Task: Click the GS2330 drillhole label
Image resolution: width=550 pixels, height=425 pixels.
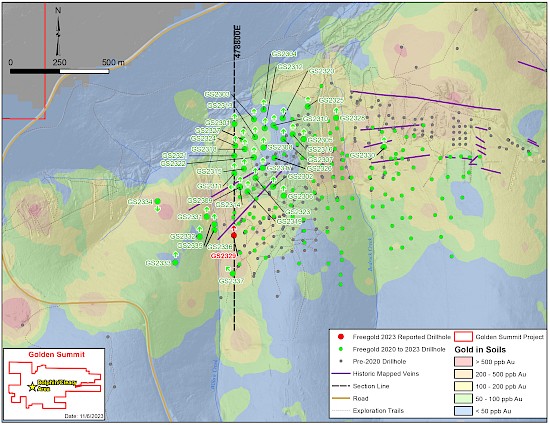Action: click(363, 155)
